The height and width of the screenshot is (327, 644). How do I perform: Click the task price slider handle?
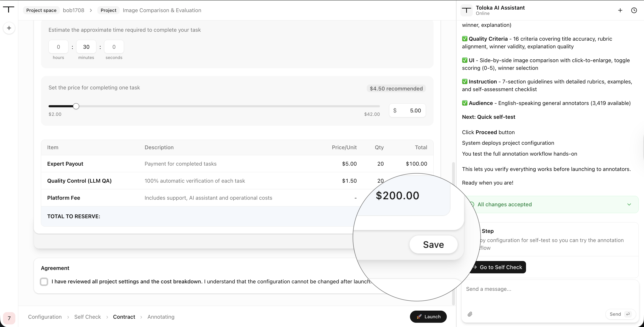click(x=76, y=106)
